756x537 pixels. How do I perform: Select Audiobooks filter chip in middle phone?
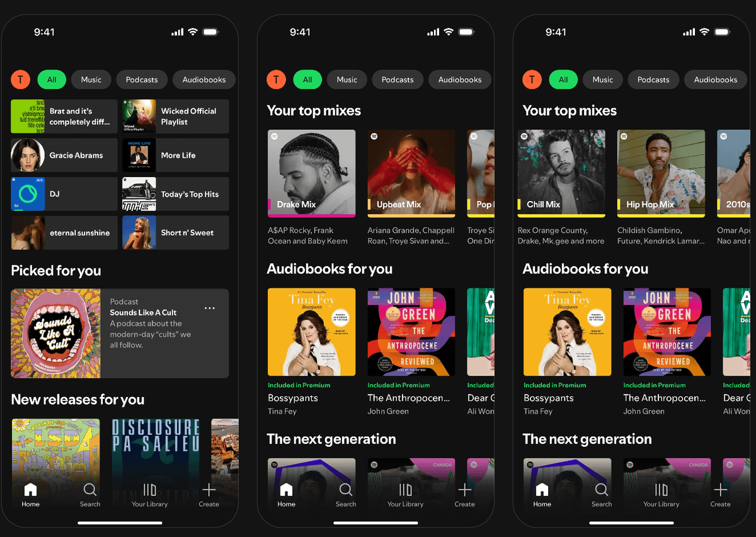click(460, 79)
